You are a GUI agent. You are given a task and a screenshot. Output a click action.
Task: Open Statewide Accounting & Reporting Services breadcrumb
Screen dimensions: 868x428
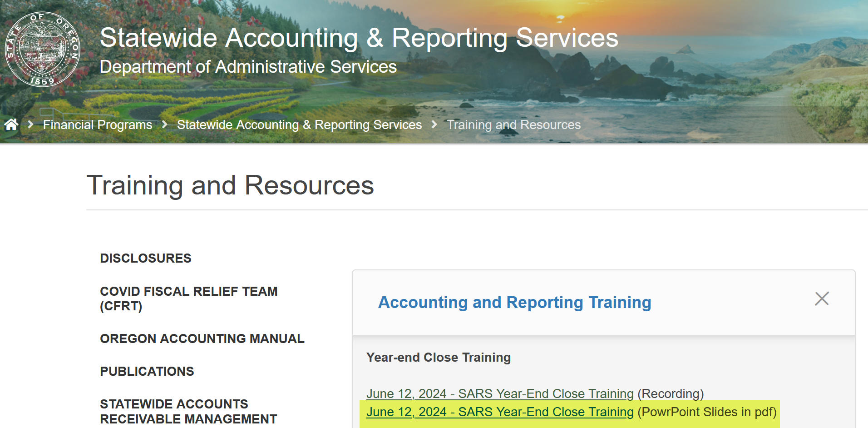299,124
